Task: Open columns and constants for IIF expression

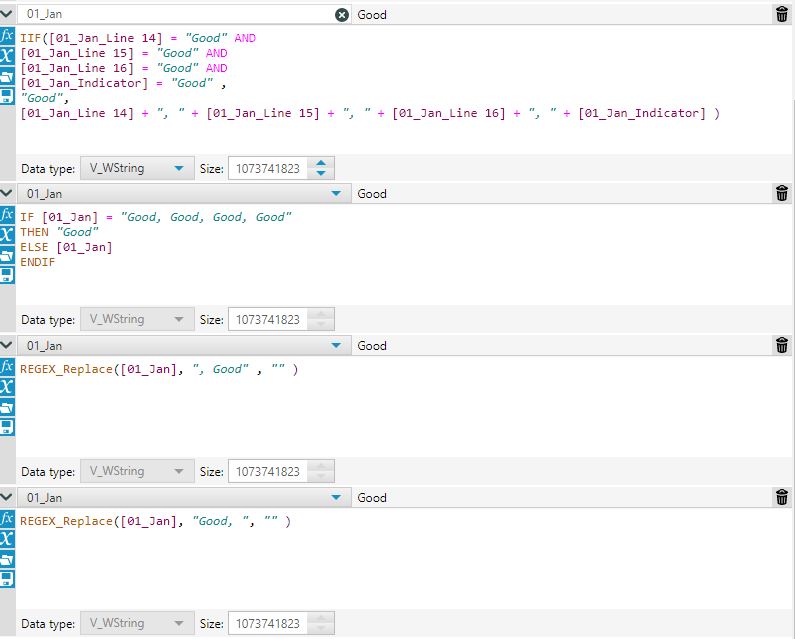Action: coord(7,55)
